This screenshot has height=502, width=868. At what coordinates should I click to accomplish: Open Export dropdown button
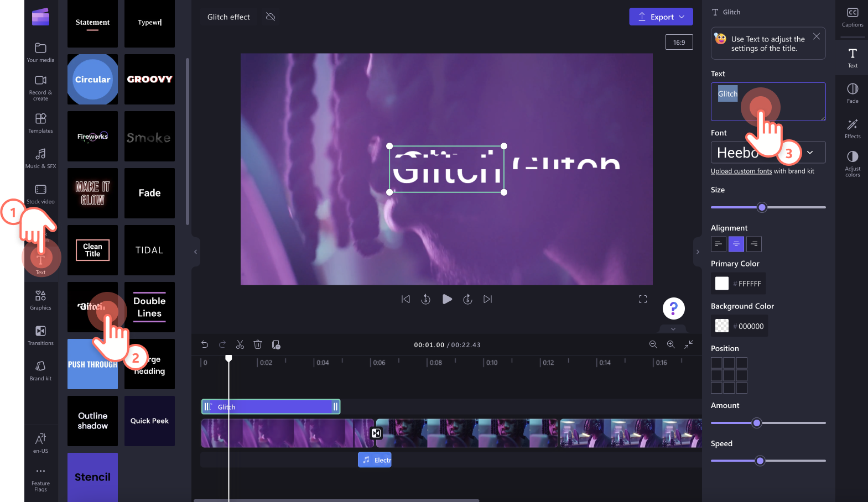(x=661, y=17)
